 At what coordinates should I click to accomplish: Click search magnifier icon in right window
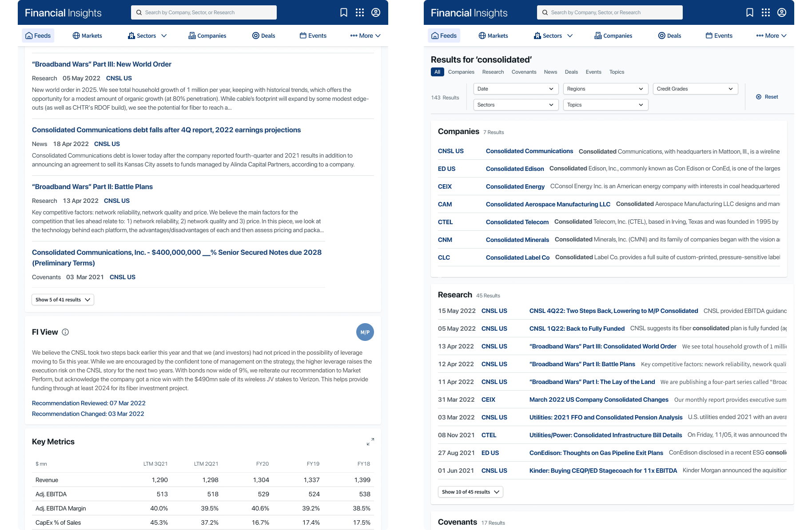(545, 12)
